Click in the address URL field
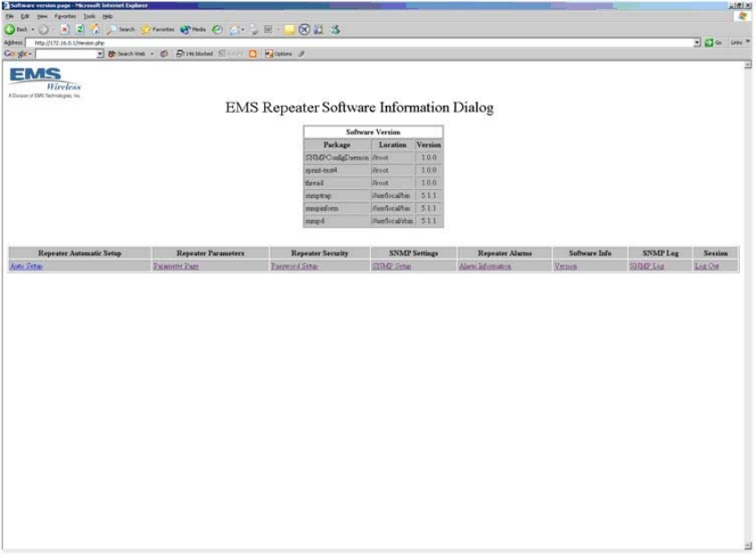 359,43
